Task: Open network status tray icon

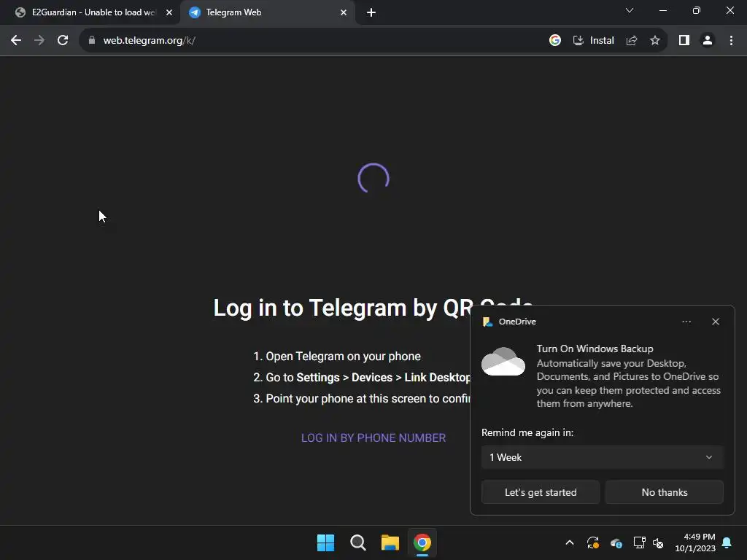Action: tap(639, 542)
